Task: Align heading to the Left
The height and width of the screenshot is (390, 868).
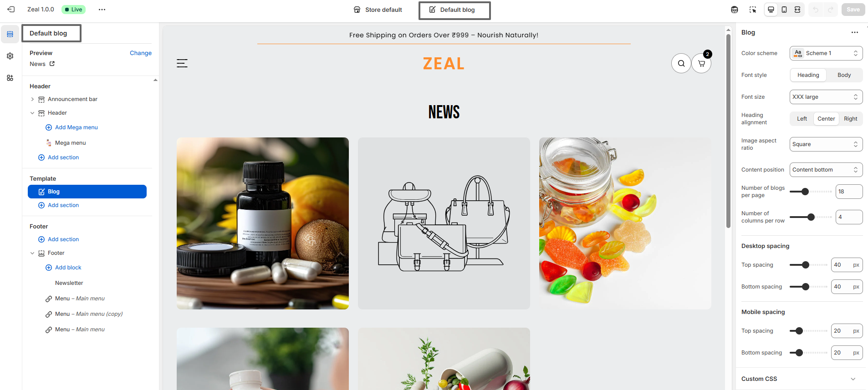Action: [x=802, y=119]
